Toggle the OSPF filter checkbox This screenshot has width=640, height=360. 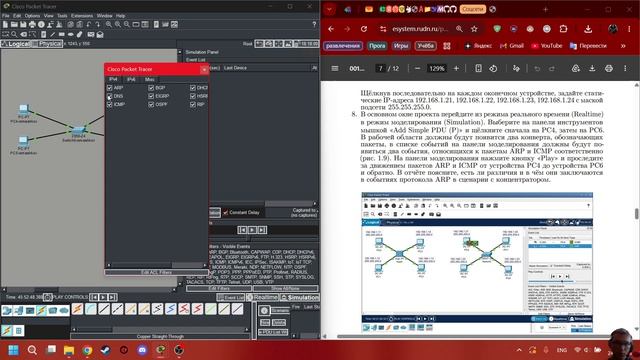click(151, 104)
